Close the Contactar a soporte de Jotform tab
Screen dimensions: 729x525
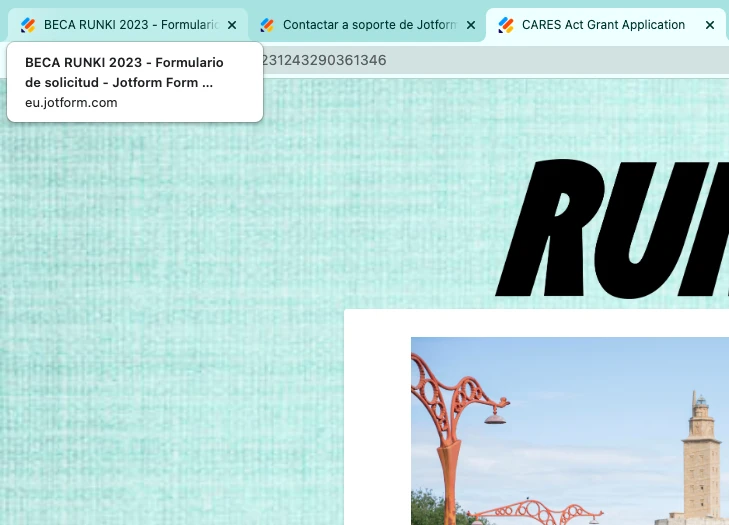coord(471,25)
